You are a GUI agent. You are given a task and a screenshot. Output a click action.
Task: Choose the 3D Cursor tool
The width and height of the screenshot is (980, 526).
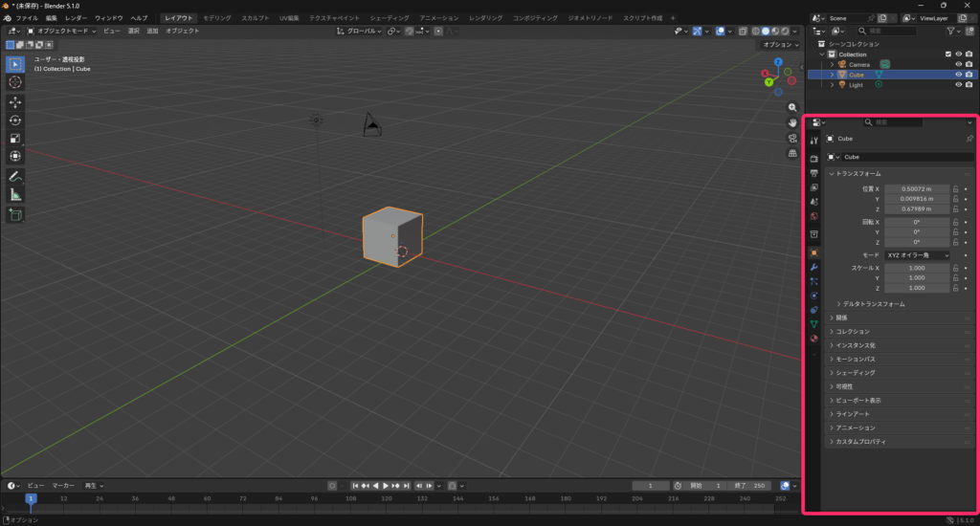15,82
